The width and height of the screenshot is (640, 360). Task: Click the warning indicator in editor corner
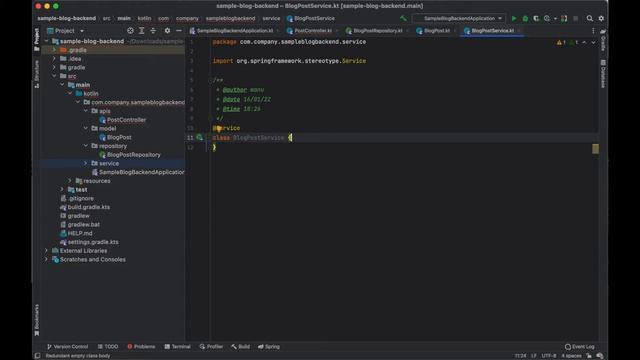(561, 42)
